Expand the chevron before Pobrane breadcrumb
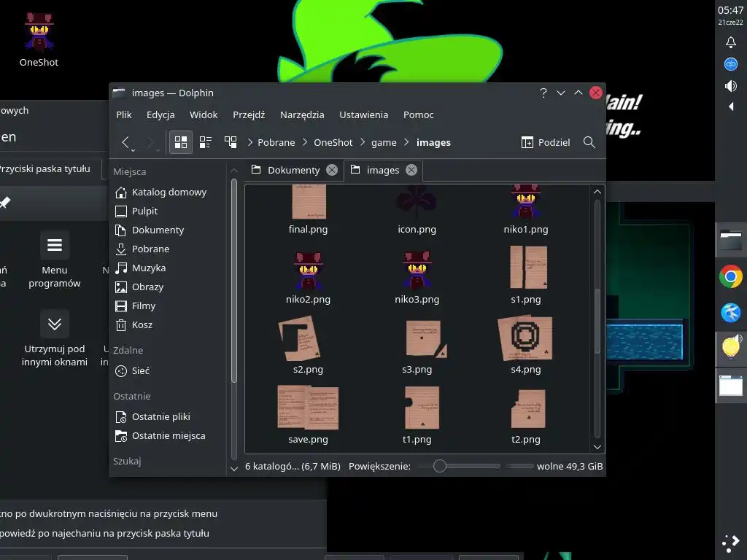Viewport: 747px width, 560px height. (x=250, y=142)
